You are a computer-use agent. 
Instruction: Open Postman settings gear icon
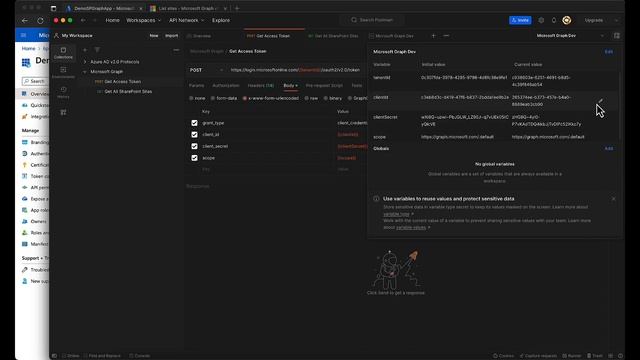pyautogui.click(x=541, y=20)
